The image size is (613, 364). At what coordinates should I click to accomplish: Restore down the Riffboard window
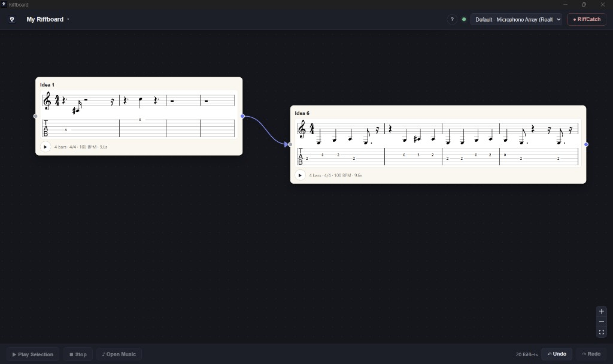[584, 4]
